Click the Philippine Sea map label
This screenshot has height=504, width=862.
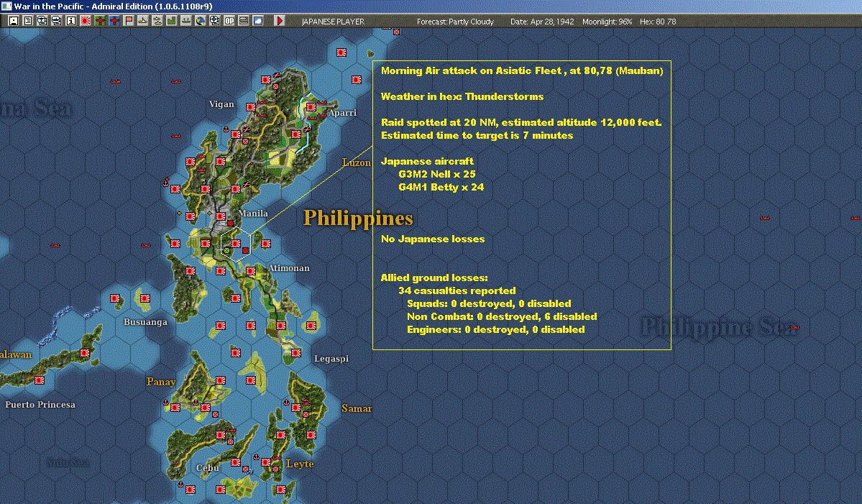[719, 328]
